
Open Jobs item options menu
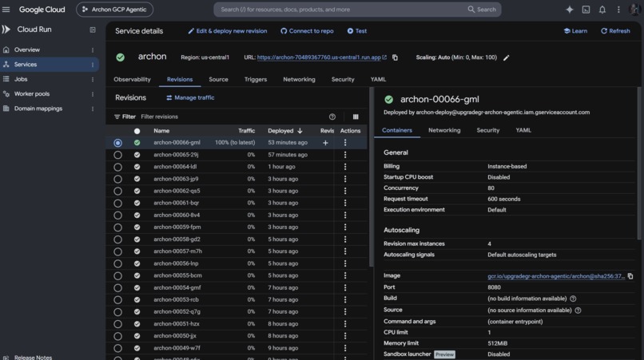pyautogui.click(x=93, y=80)
